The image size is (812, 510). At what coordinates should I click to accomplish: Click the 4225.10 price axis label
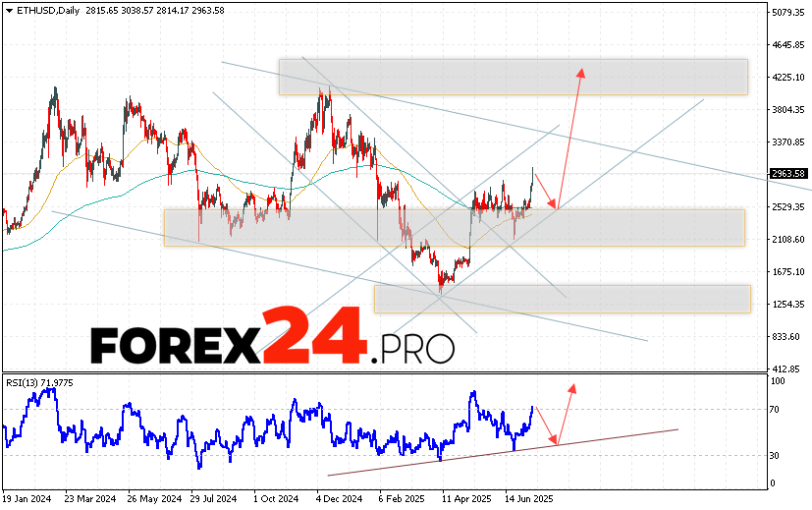pos(788,78)
